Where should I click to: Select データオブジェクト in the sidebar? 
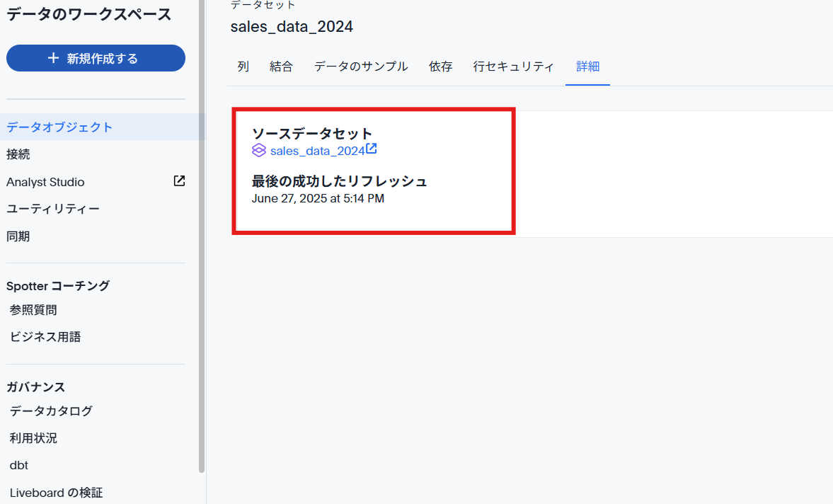tap(103, 127)
